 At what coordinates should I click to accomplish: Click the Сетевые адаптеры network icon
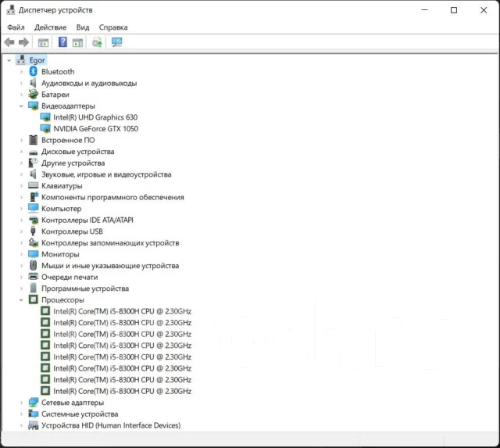[x=33, y=403]
